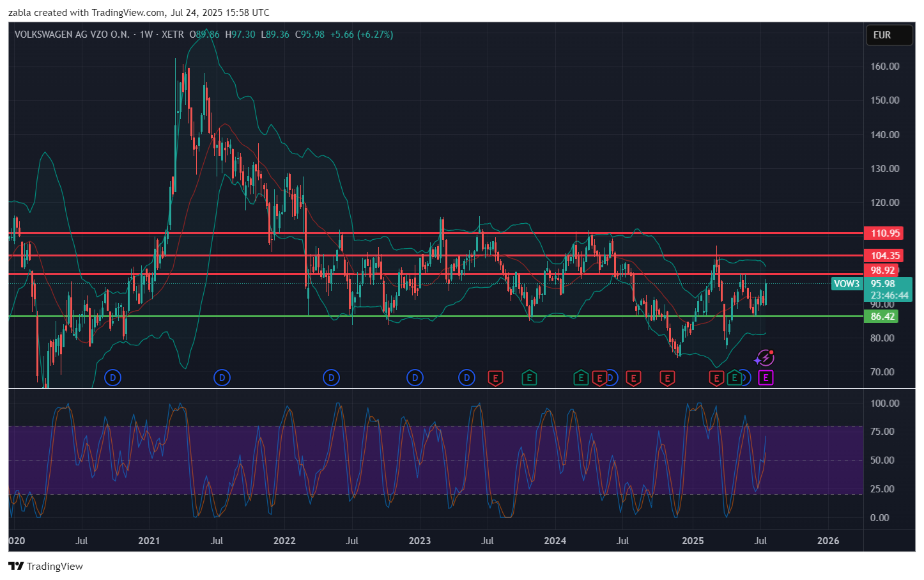Image resolution: width=924 pixels, height=580 pixels.
Task: Click the 50.00 stochastic axis label
Action: pos(882,460)
